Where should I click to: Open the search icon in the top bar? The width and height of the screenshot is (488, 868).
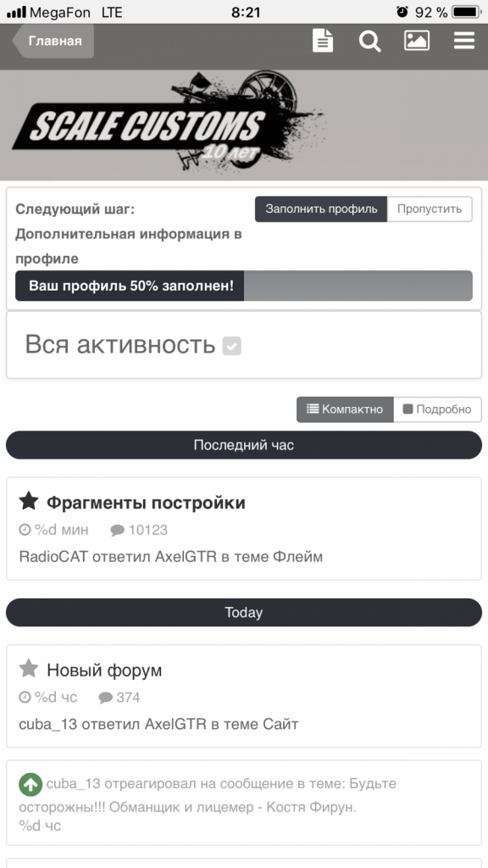(x=369, y=40)
